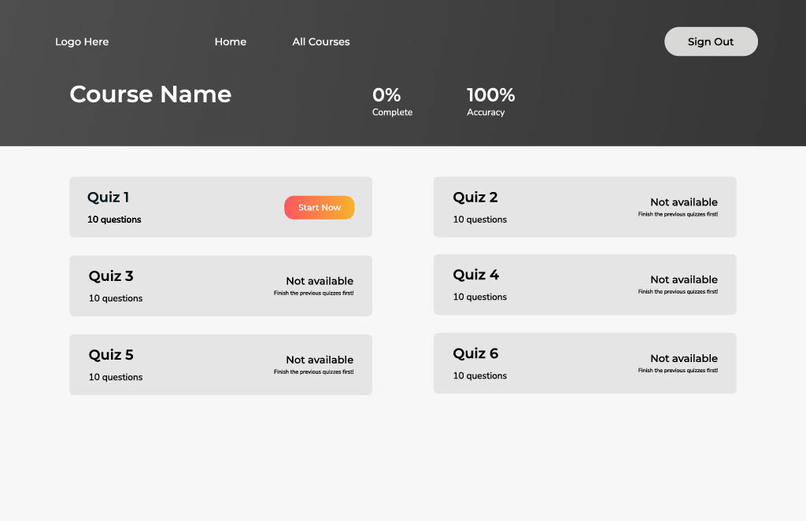806x521 pixels.
Task: Open the Quiz 5 title
Action: (x=111, y=355)
